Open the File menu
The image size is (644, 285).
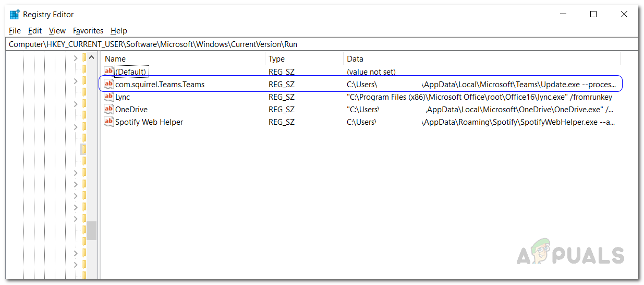(x=15, y=31)
